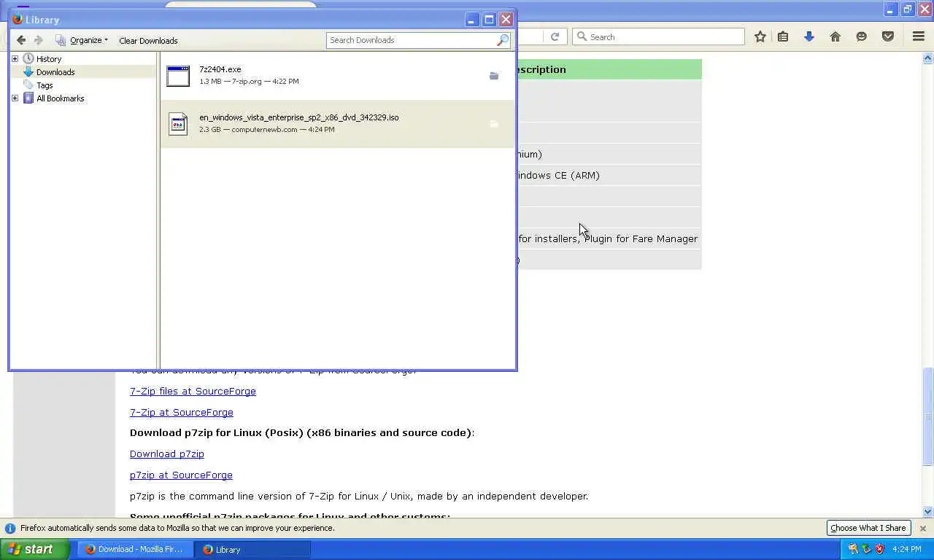Show bookmarks list icon in Firefox toolbar
Image resolution: width=934 pixels, height=560 pixels.
pos(783,36)
